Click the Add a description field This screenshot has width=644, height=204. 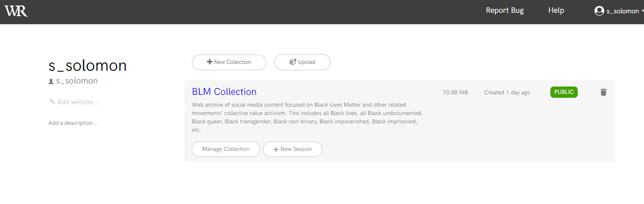(x=73, y=123)
